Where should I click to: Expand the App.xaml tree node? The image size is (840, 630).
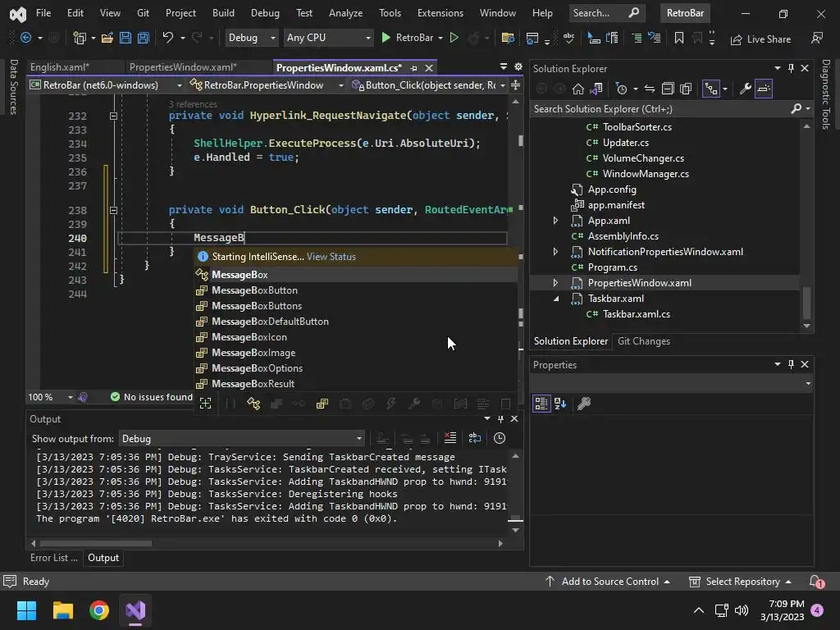click(x=555, y=221)
